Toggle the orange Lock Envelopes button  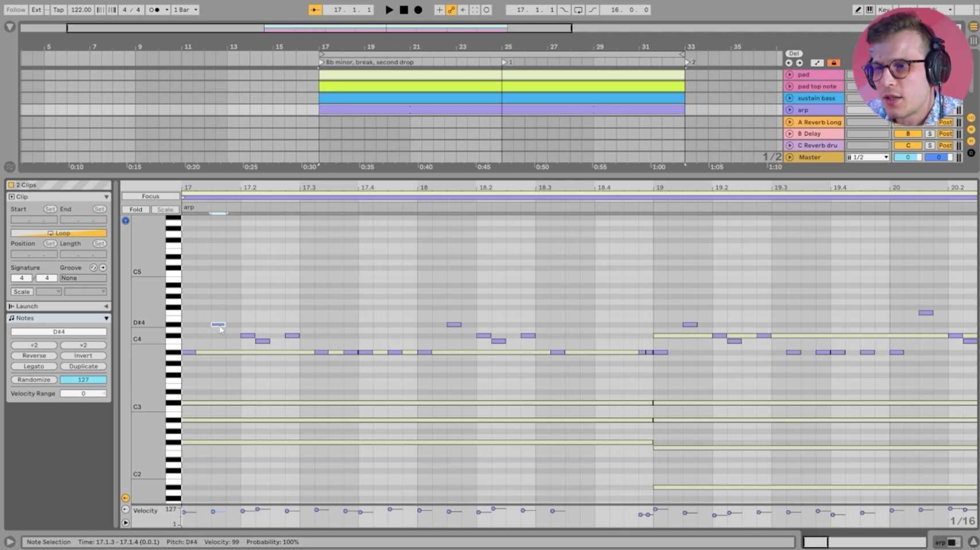pos(834,63)
